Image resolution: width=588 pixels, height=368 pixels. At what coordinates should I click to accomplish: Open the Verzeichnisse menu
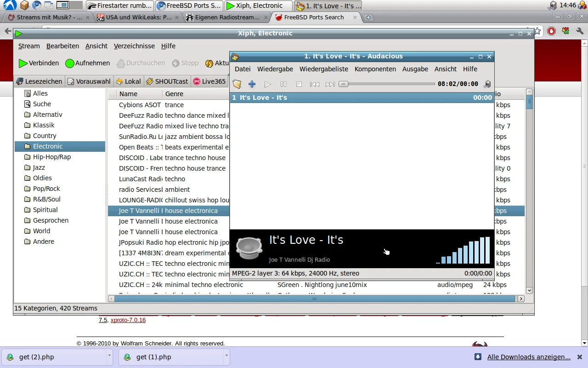click(x=134, y=46)
